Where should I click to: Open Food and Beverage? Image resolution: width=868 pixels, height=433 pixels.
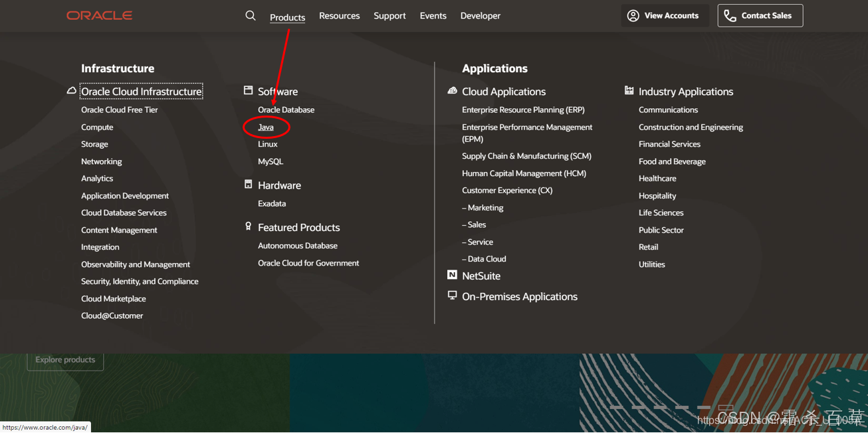672,161
